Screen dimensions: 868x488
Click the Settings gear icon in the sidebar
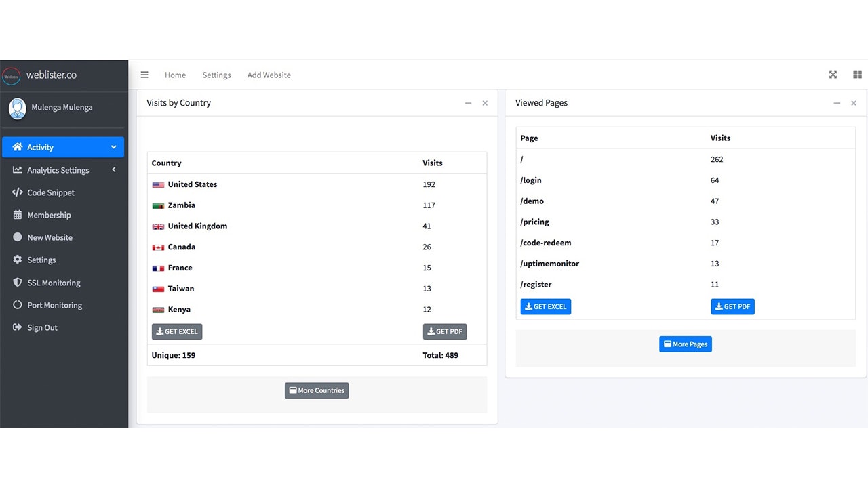(18, 260)
